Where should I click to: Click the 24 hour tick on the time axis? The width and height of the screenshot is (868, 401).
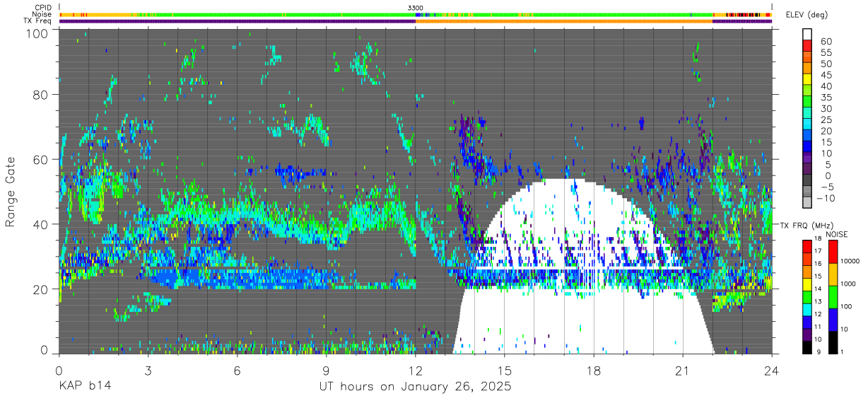tap(772, 371)
